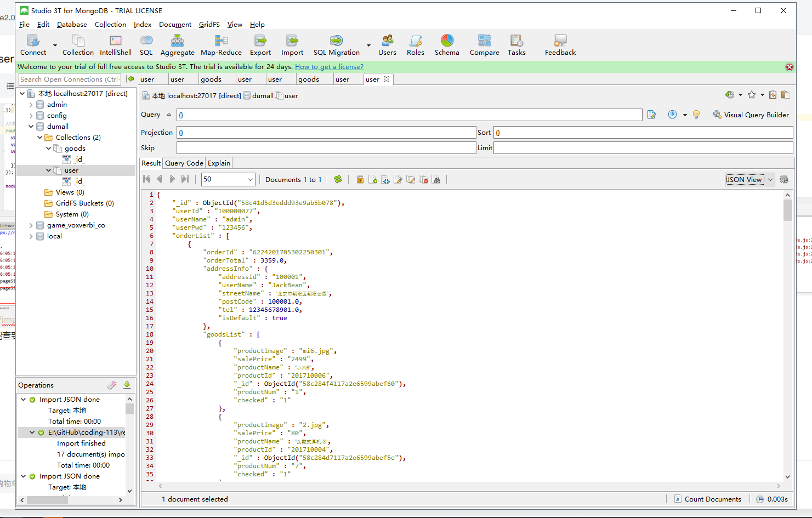Viewport: 812px width, 518px height.
Task: Open the JSON View dropdown
Action: (x=750, y=179)
